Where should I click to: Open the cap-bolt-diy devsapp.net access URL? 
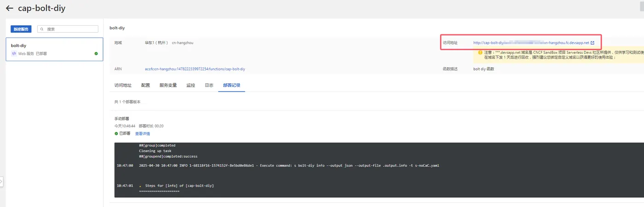click(x=531, y=43)
